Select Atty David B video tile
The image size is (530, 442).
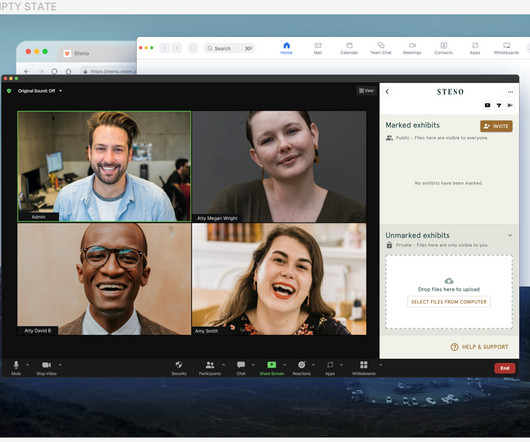104,279
